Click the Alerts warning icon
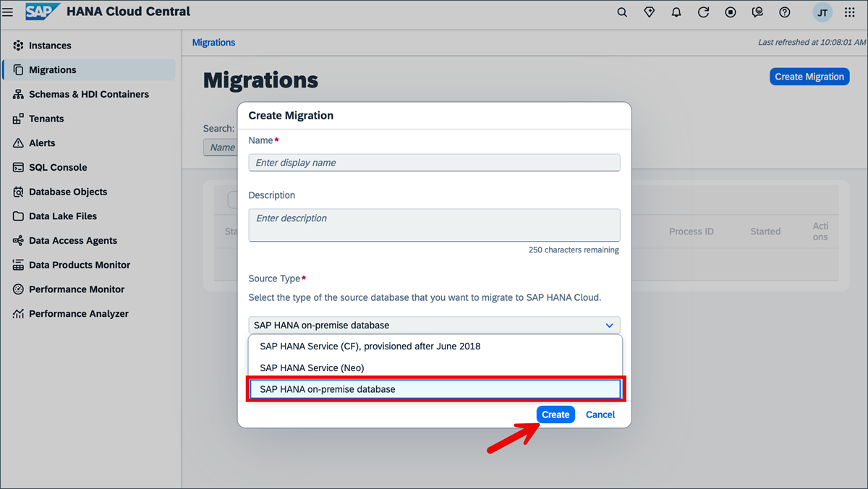 click(18, 143)
